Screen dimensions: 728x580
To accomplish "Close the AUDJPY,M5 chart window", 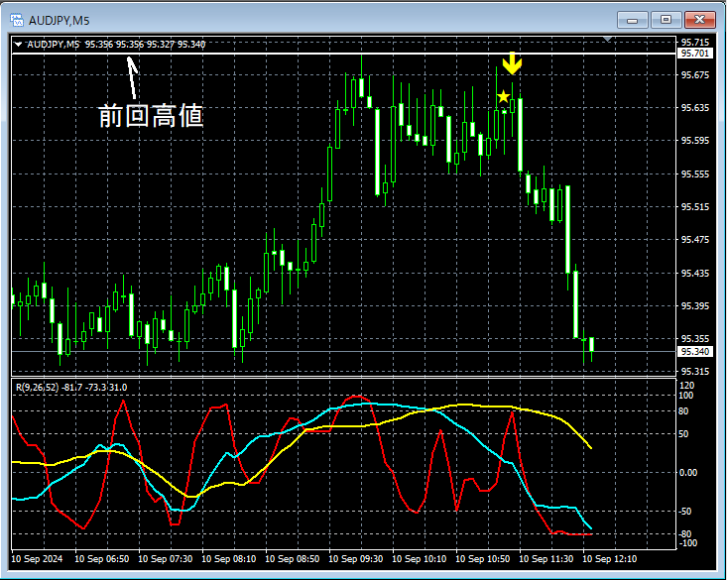I will pyautogui.click(x=699, y=20).
